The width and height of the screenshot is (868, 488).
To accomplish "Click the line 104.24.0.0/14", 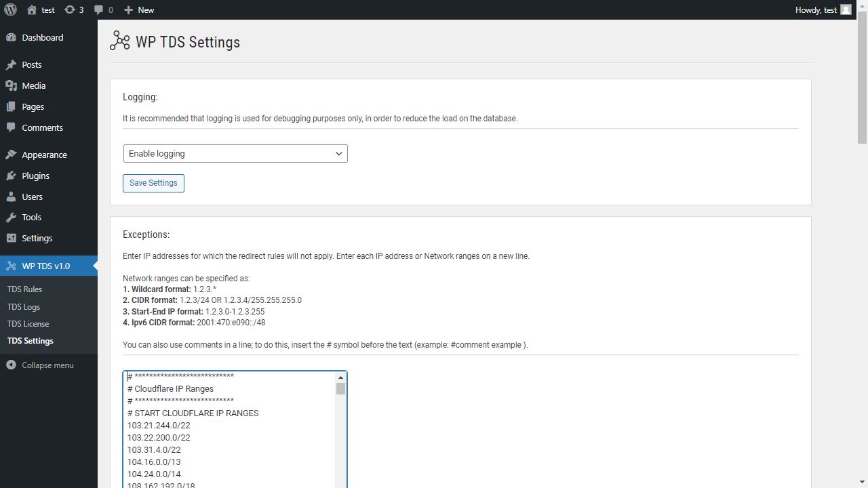I will point(154,474).
